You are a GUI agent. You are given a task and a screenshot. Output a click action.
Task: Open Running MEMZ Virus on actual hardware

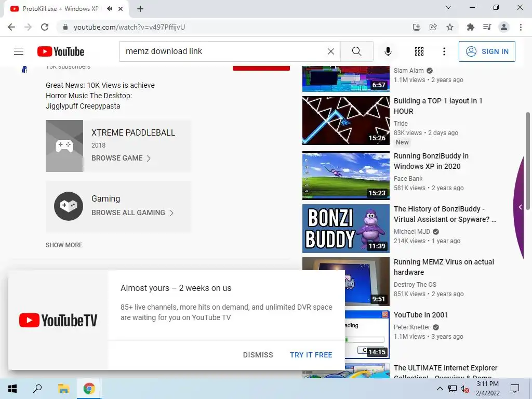[444, 267]
